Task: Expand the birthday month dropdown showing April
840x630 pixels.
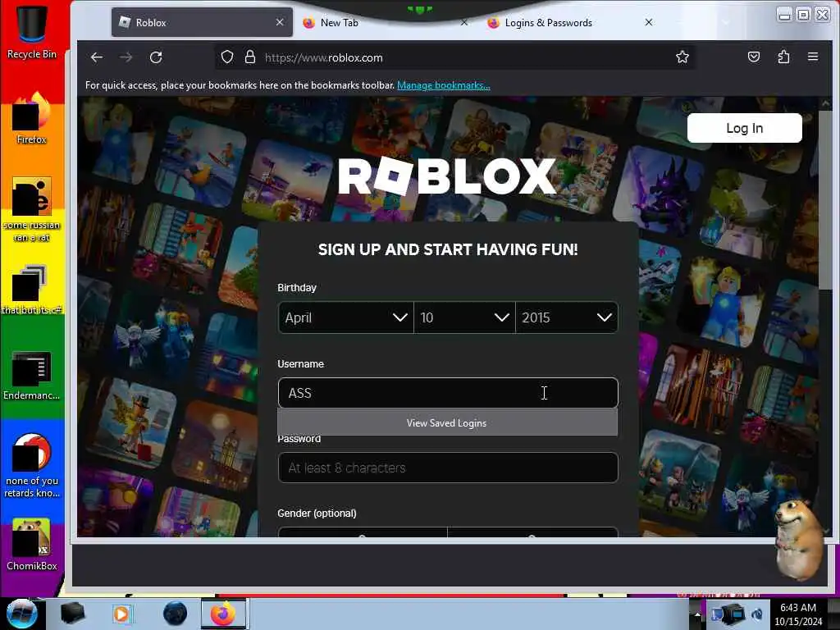Action: 346,317
